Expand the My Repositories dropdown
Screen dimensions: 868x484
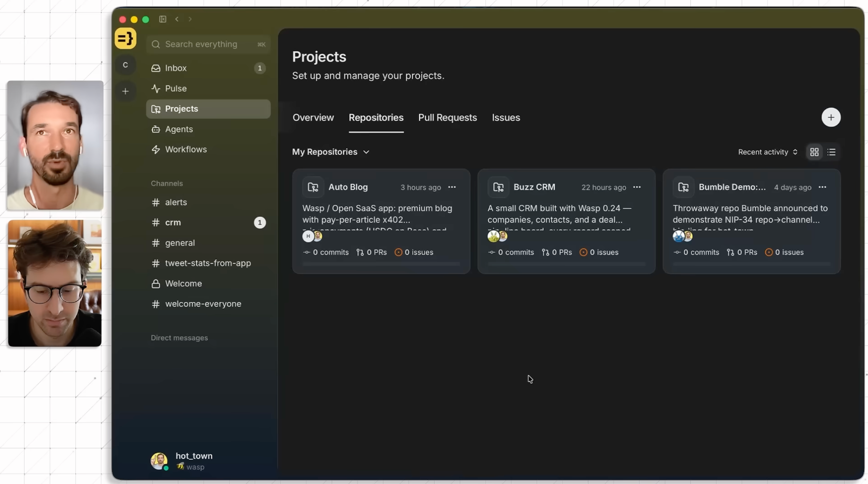(x=331, y=152)
